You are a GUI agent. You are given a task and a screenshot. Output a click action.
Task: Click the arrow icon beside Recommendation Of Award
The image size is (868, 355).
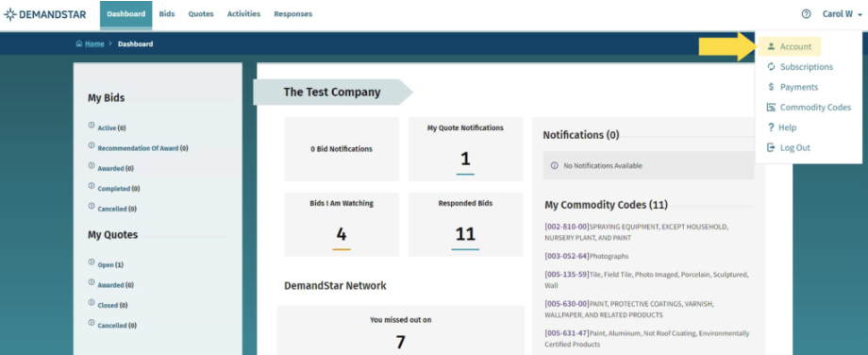92,145
